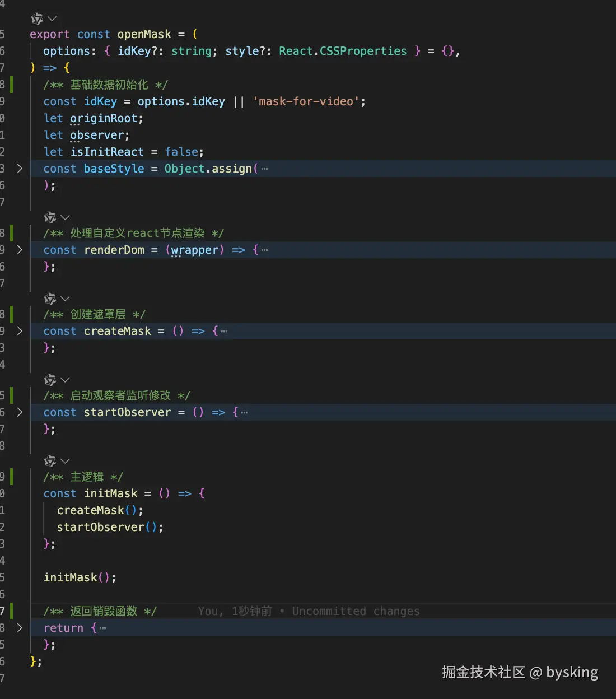Click the false value after isInitReact
This screenshot has height=699, width=616.
(x=181, y=152)
